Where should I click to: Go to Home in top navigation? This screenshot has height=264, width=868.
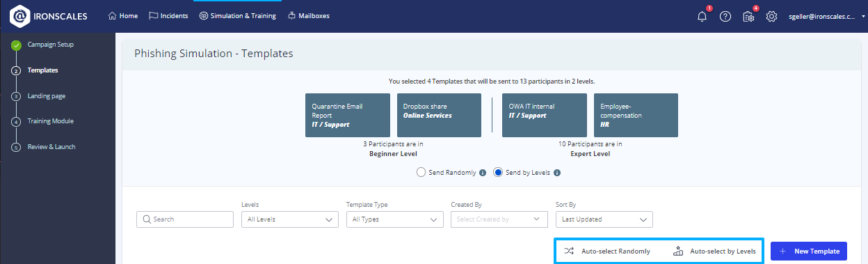click(x=123, y=16)
